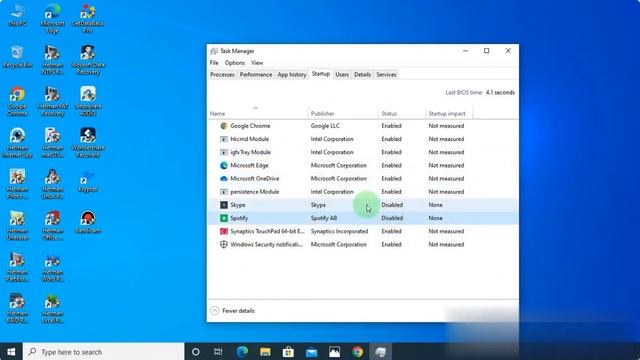
Task: Collapse with the Fewer details chevron
Action: [x=215, y=311]
